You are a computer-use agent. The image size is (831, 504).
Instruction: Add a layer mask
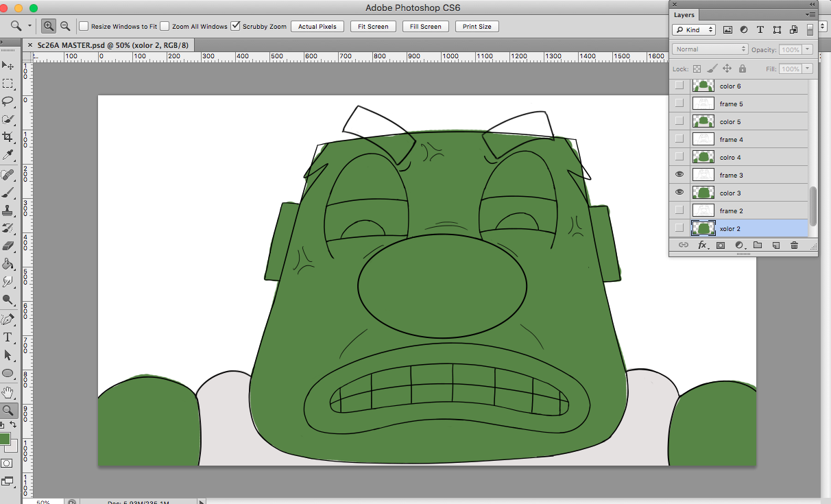pos(721,245)
